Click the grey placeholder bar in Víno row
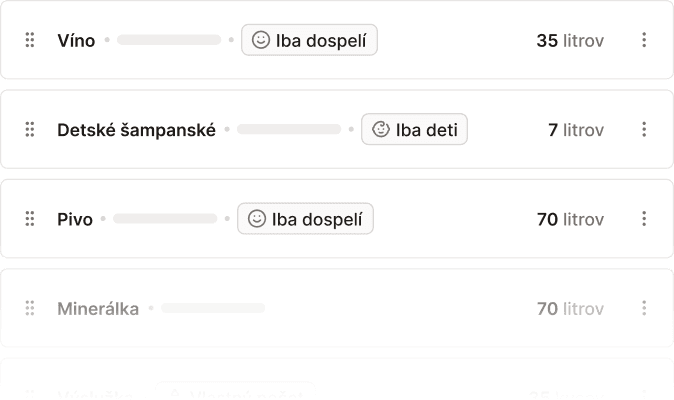 click(169, 40)
